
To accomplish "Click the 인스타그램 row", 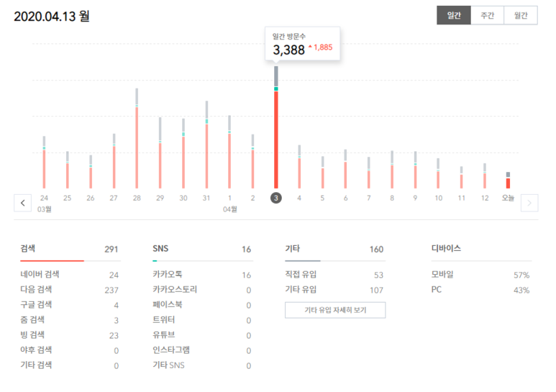I will 202,350.
